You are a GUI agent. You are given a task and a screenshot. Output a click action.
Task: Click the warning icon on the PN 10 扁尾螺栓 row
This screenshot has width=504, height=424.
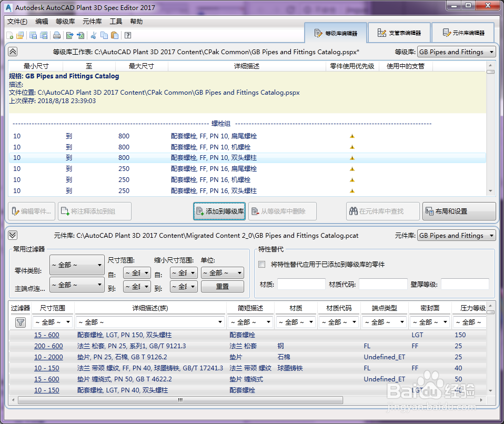[352, 136]
